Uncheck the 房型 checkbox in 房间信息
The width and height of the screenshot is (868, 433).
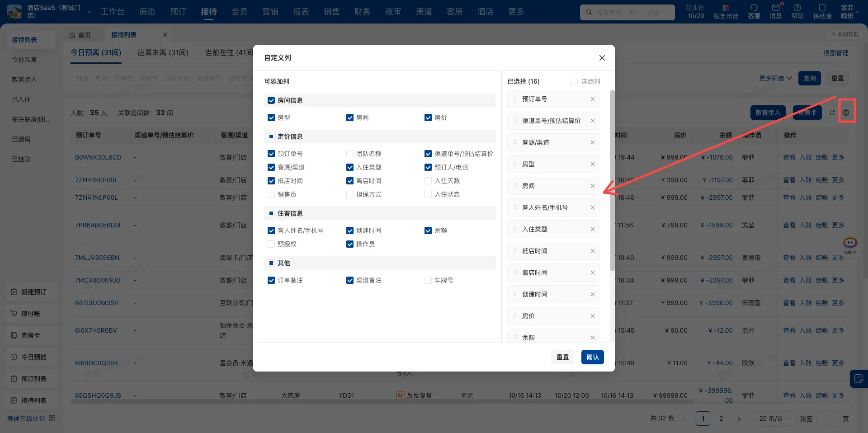271,118
